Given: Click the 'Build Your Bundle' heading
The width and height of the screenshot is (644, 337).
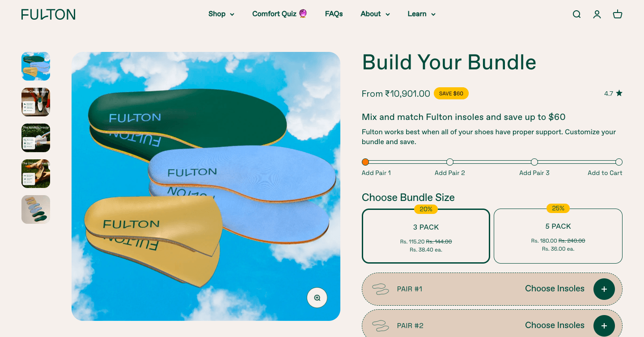Looking at the screenshot, I should tap(449, 62).
